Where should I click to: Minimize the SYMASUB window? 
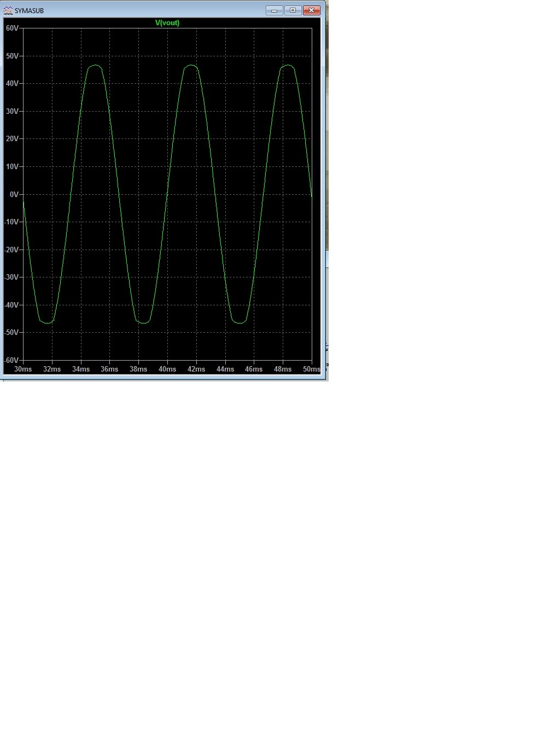click(274, 10)
